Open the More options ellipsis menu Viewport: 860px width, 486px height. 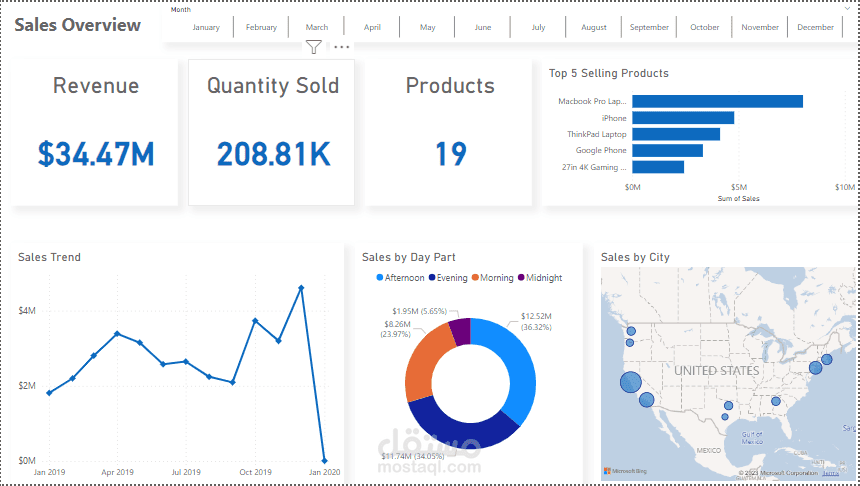click(x=342, y=47)
